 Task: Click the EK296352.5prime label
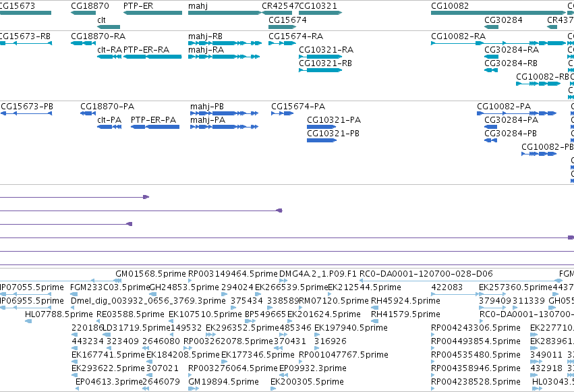242,328
